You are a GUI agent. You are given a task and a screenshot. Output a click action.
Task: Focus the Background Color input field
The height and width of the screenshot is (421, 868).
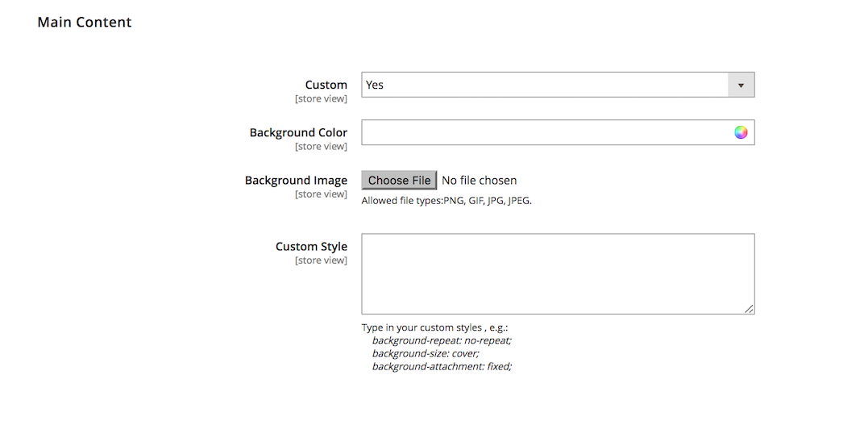[x=558, y=132]
